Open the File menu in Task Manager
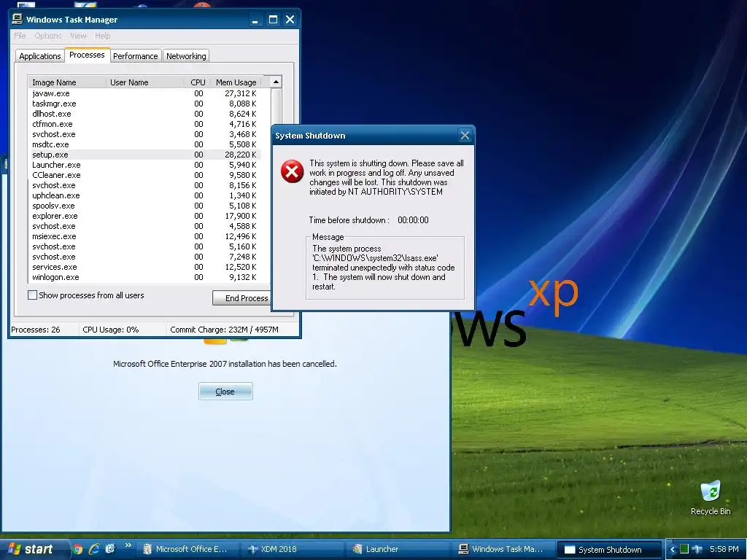 20,36
